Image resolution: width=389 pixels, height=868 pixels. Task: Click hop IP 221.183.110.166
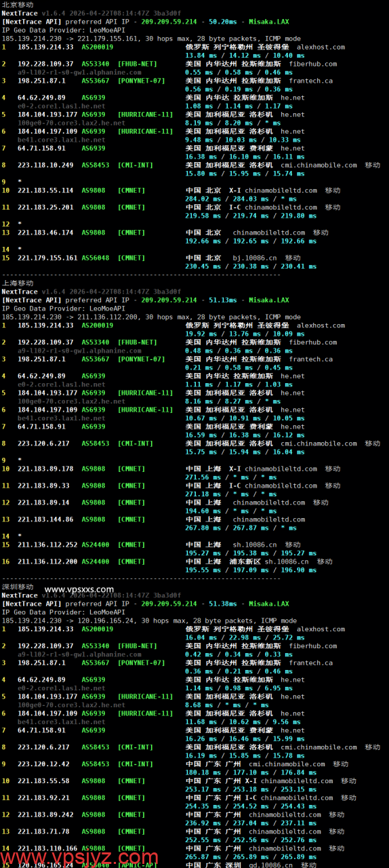[x=48, y=848]
